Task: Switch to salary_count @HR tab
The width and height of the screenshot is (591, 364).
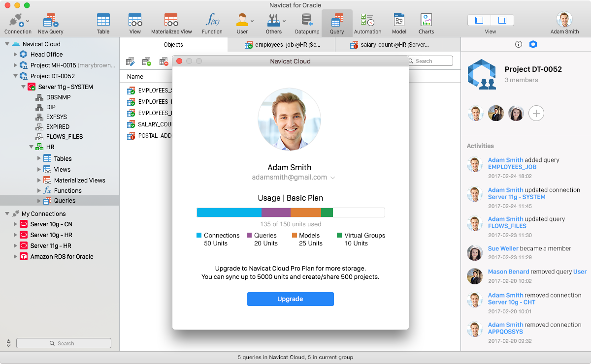Action: click(389, 45)
